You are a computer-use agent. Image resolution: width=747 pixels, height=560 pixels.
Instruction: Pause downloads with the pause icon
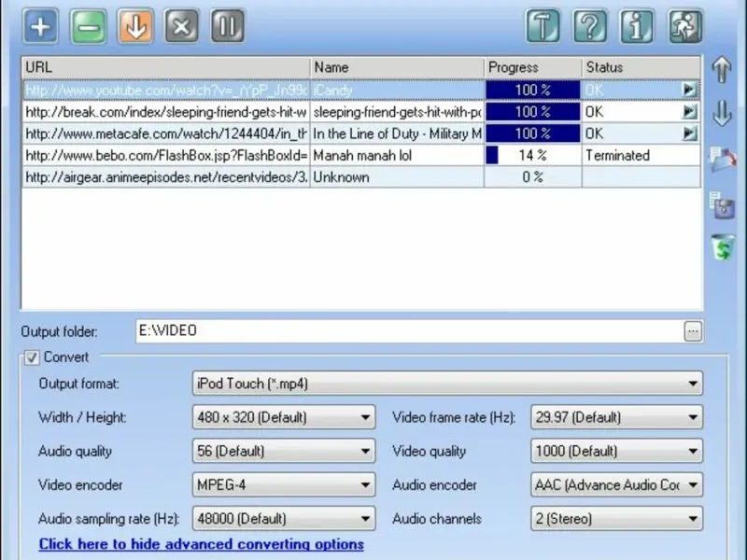tap(228, 26)
